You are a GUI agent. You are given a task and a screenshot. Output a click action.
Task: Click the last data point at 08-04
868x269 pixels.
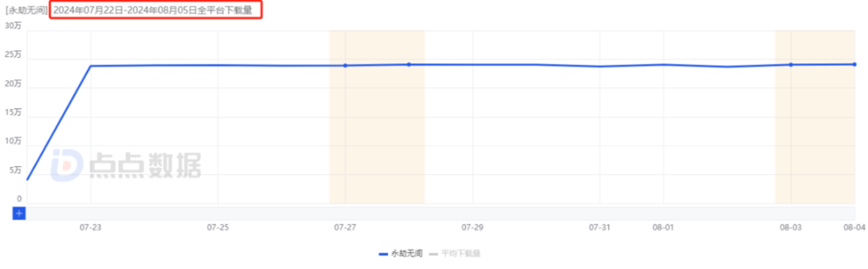(854, 64)
